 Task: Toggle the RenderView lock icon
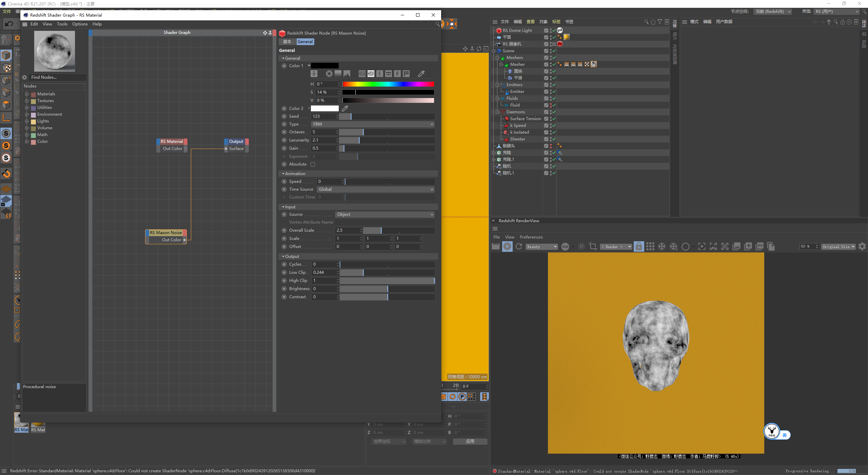click(639, 246)
